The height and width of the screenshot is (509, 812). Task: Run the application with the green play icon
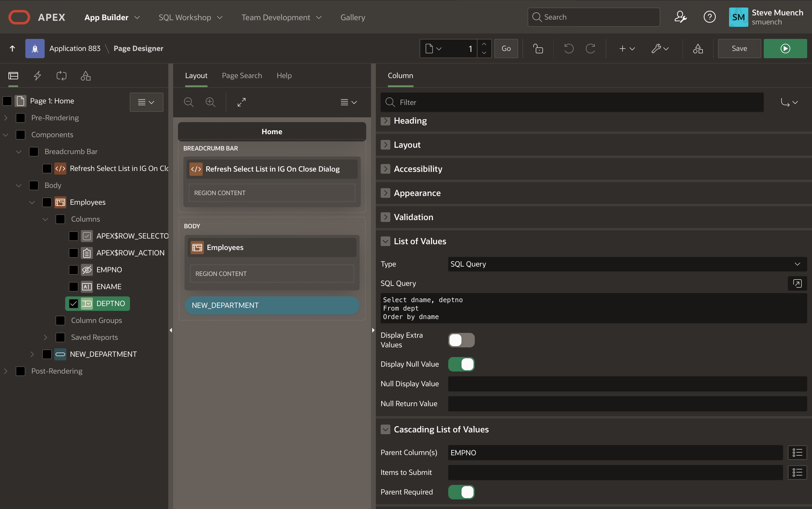point(785,49)
